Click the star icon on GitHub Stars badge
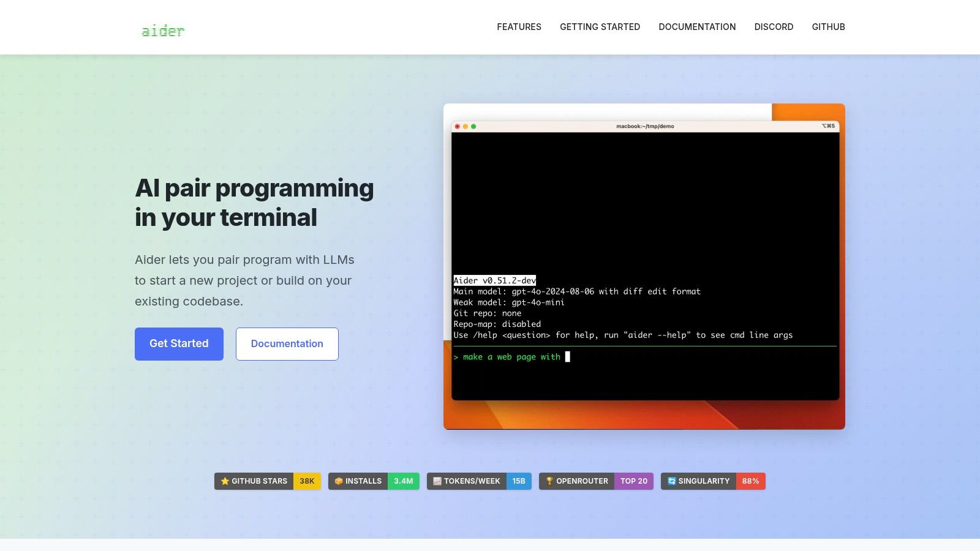 tap(225, 481)
